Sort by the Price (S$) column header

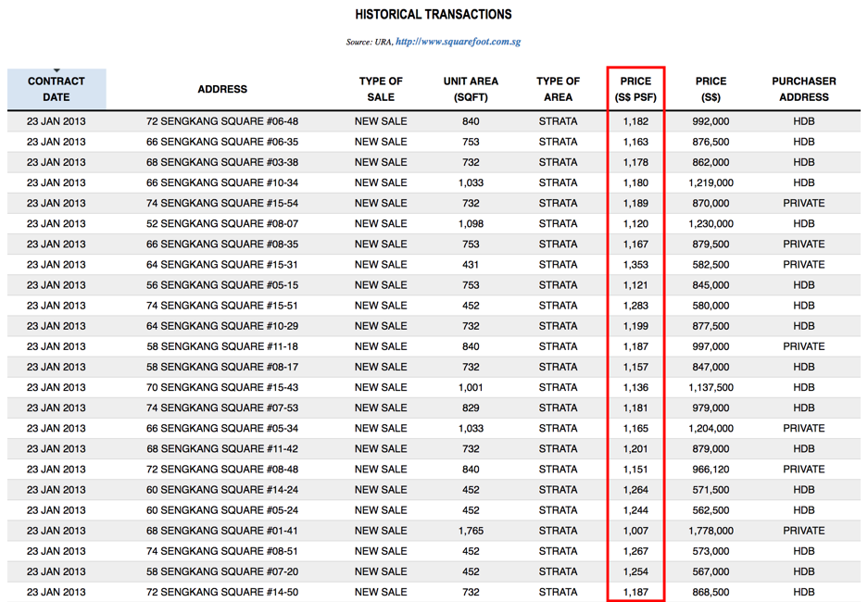pos(711,89)
